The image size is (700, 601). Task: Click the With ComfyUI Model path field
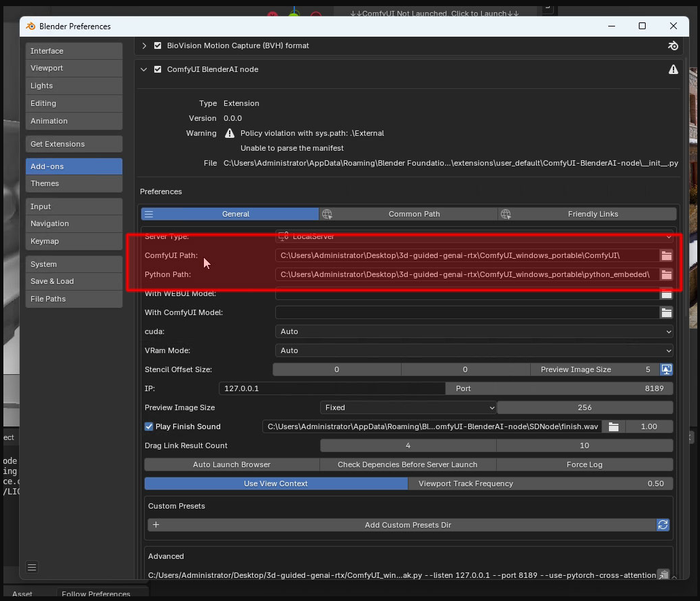(468, 313)
